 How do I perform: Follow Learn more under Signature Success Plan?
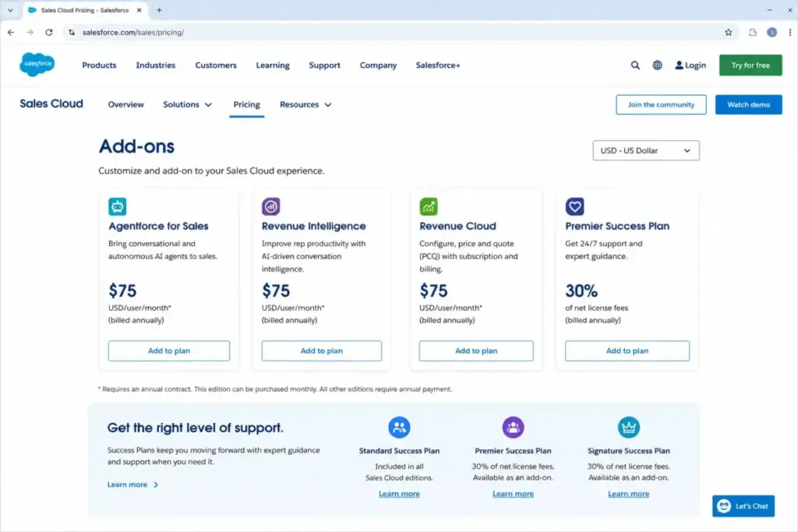(629, 494)
